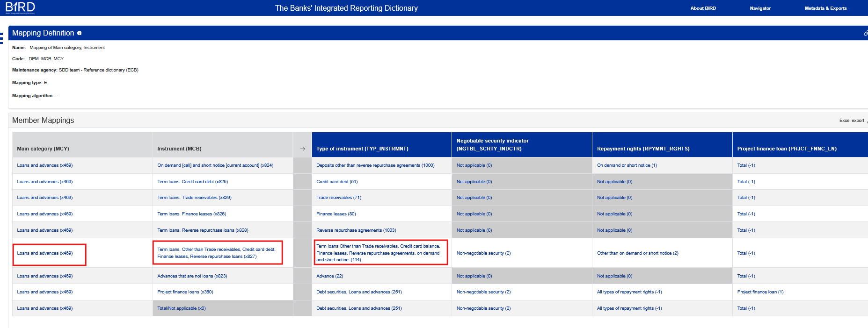This screenshot has height=328, width=868.
Task: Open Term loans. Trade receivables (x829)
Action: click(194, 198)
